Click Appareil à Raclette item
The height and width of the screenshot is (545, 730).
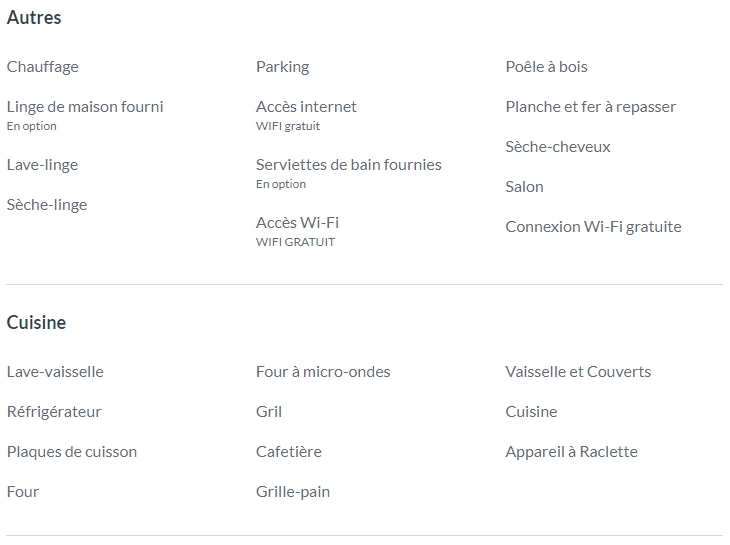[x=572, y=452]
